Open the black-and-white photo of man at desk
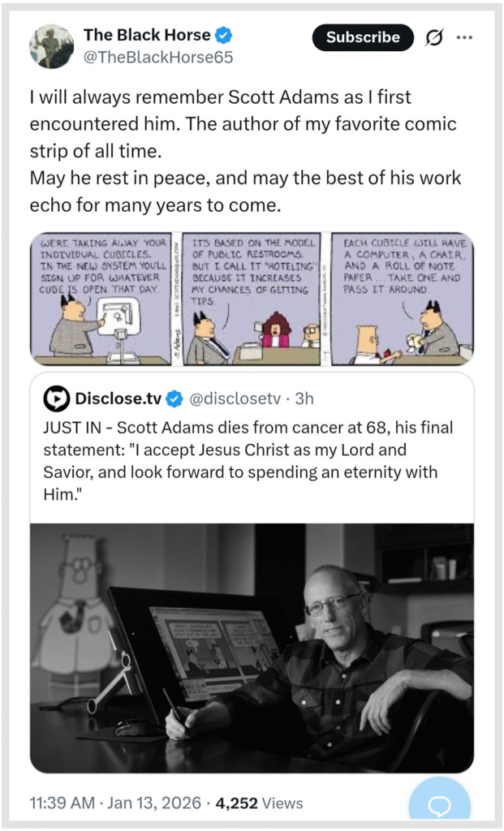The image size is (504, 831). coord(252,648)
